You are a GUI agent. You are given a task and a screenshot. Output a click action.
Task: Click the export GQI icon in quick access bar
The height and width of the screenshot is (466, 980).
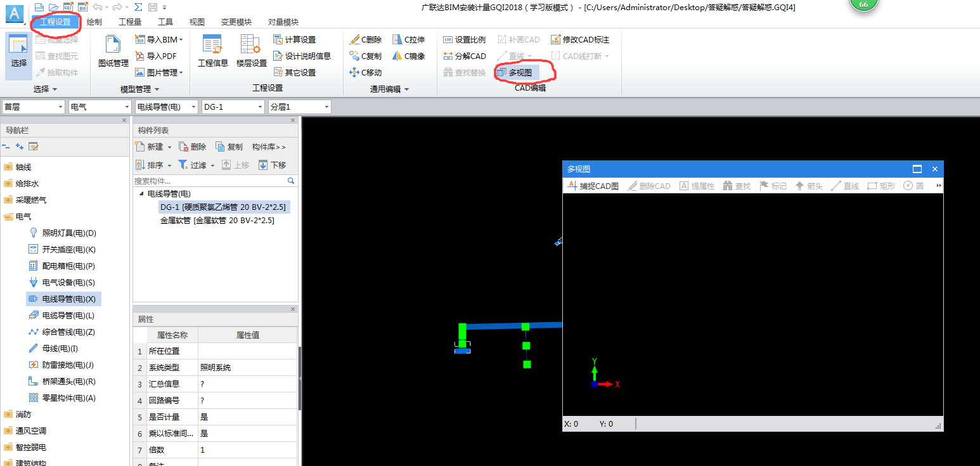click(68, 7)
